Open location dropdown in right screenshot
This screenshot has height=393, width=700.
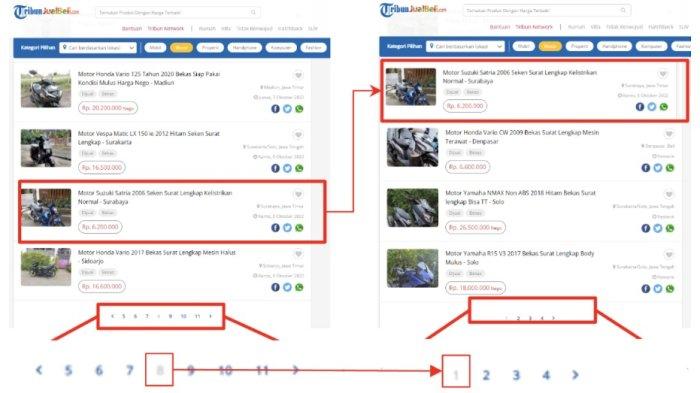tap(466, 46)
